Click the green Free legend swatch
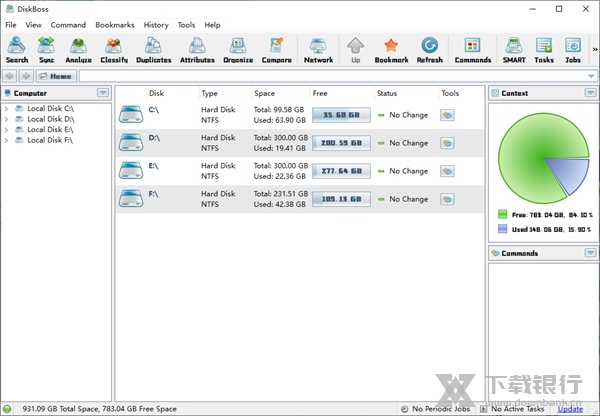This screenshot has height=416, width=600. pos(502,213)
